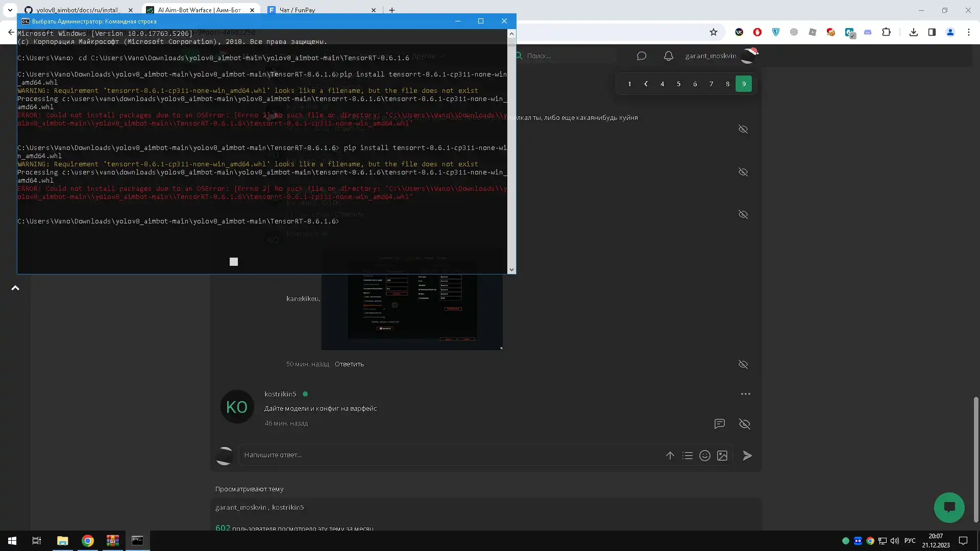Viewport: 980px width, 551px height.
Task: Open WinRAR from the taskbar
Action: click(112, 541)
